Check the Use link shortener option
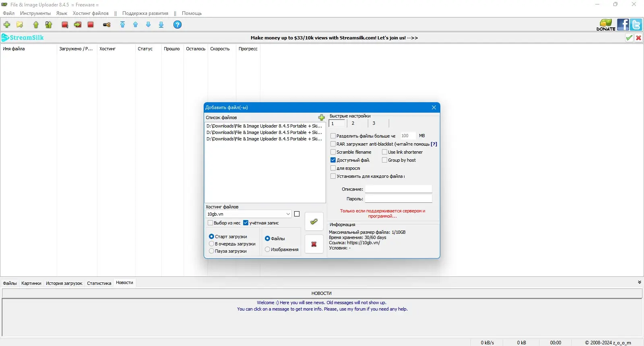The width and height of the screenshot is (644, 346). 384,152
